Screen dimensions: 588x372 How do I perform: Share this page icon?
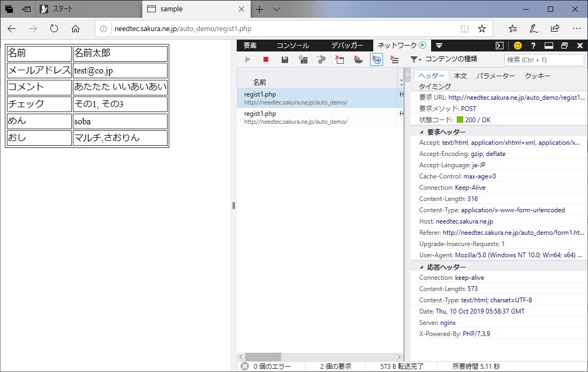coord(555,28)
